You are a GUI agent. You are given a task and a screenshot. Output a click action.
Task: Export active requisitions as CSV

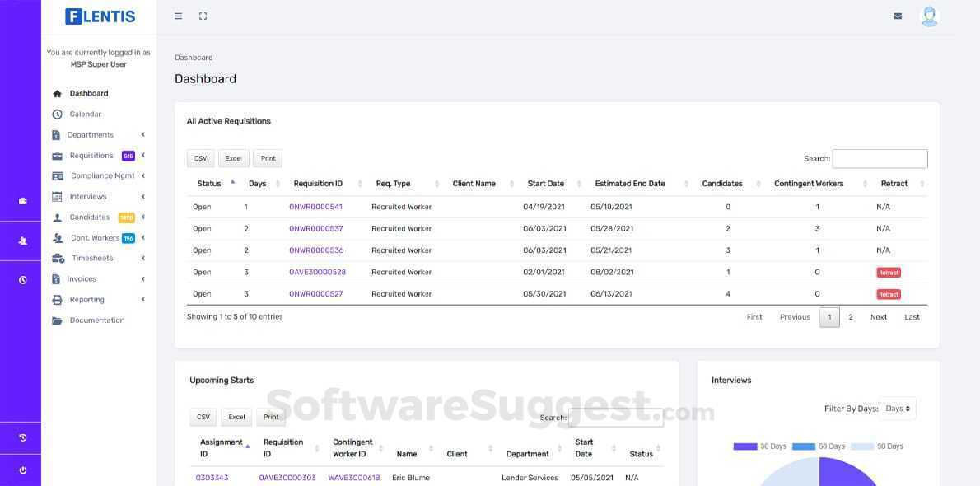tap(201, 158)
